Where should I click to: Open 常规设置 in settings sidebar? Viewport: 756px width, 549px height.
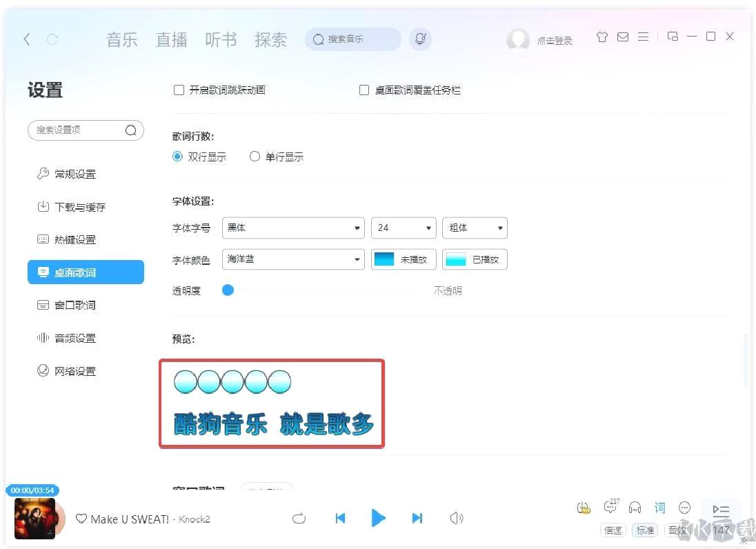point(86,174)
